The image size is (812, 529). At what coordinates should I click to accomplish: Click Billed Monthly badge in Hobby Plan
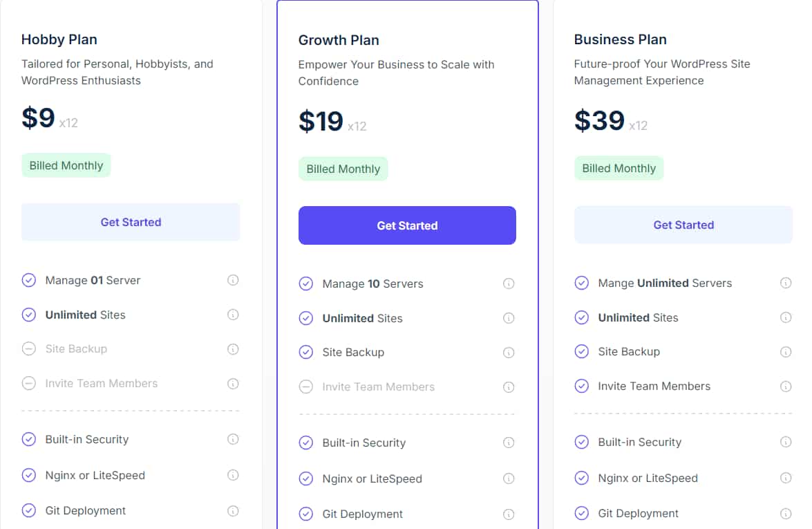click(66, 165)
